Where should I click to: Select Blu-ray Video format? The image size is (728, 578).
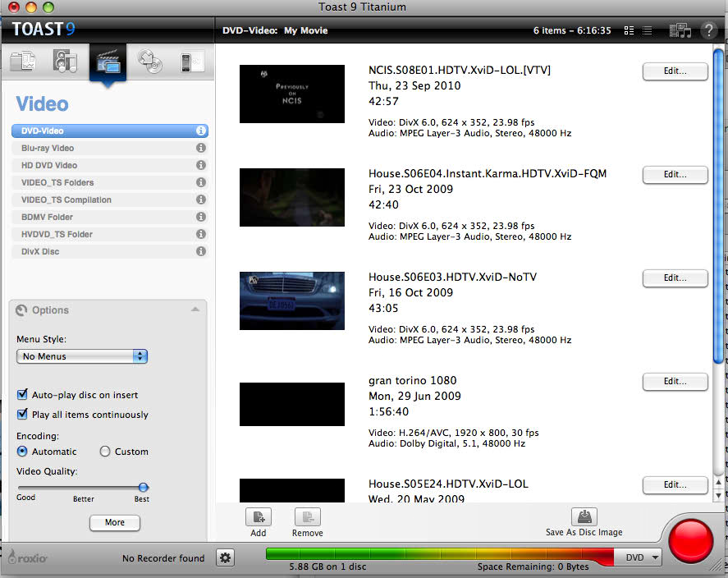[110, 148]
